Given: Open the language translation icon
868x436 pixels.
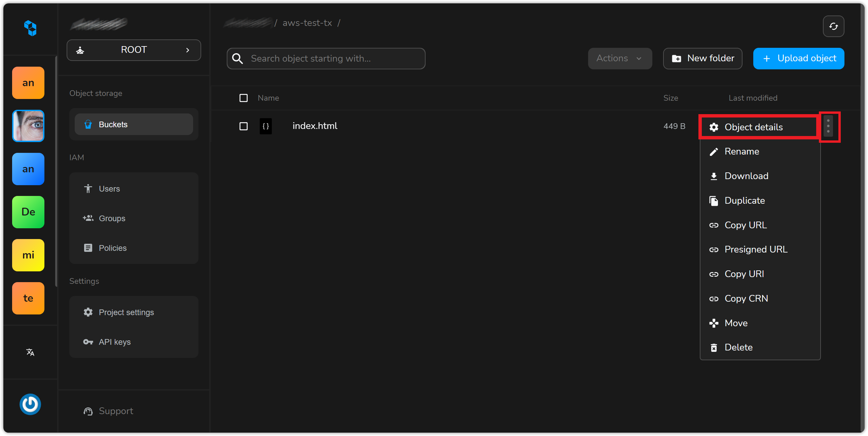Looking at the screenshot, I should [30, 352].
